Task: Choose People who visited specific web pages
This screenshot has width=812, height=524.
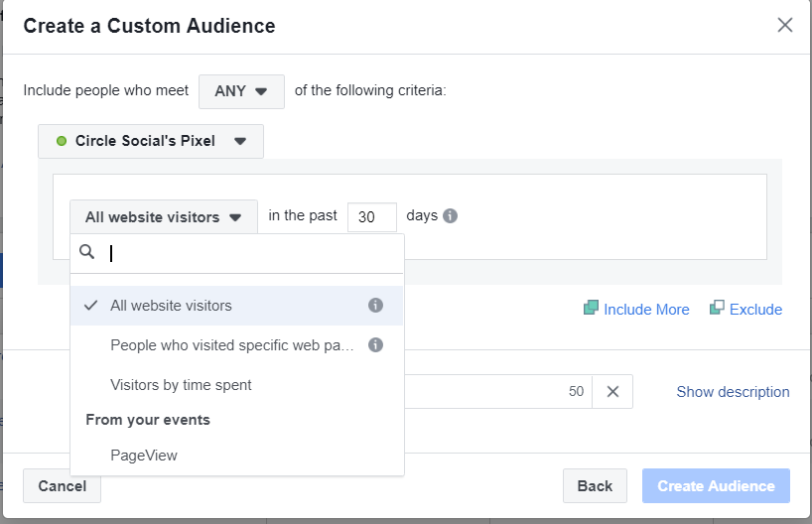Action: pos(231,345)
